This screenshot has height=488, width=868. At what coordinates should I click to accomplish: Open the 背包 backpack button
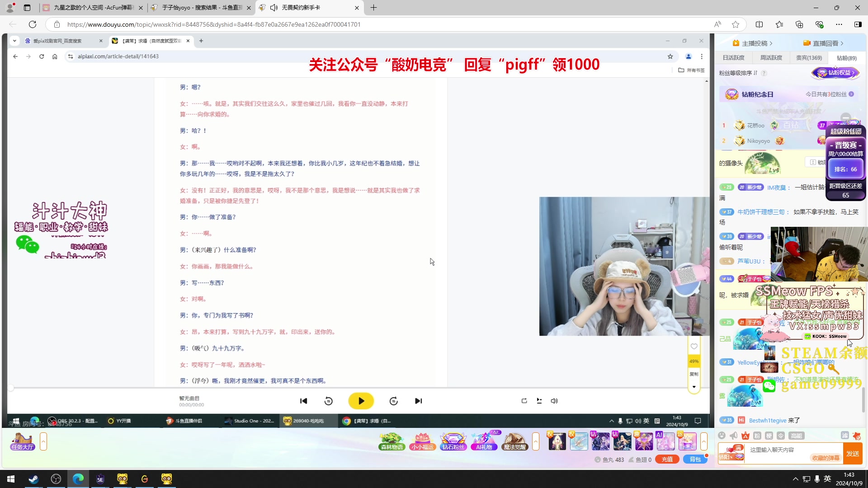(x=695, y=460)
